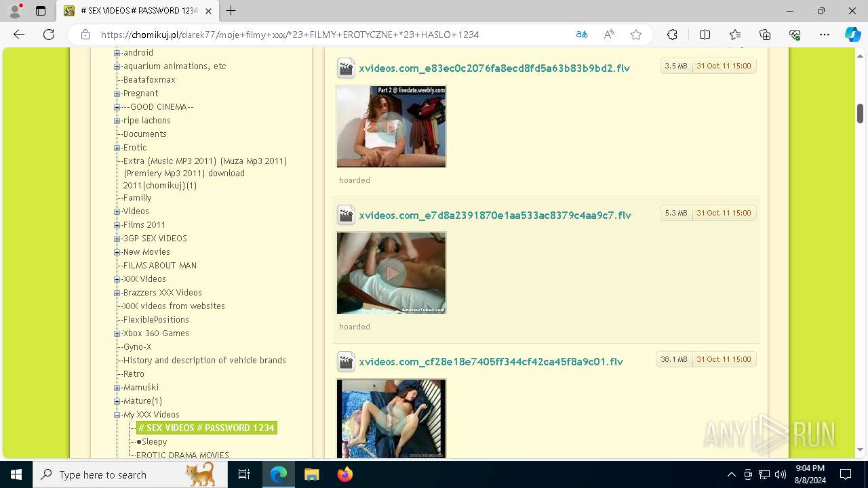
Task: Show hidden system tray icons
Action: (731, 474)
